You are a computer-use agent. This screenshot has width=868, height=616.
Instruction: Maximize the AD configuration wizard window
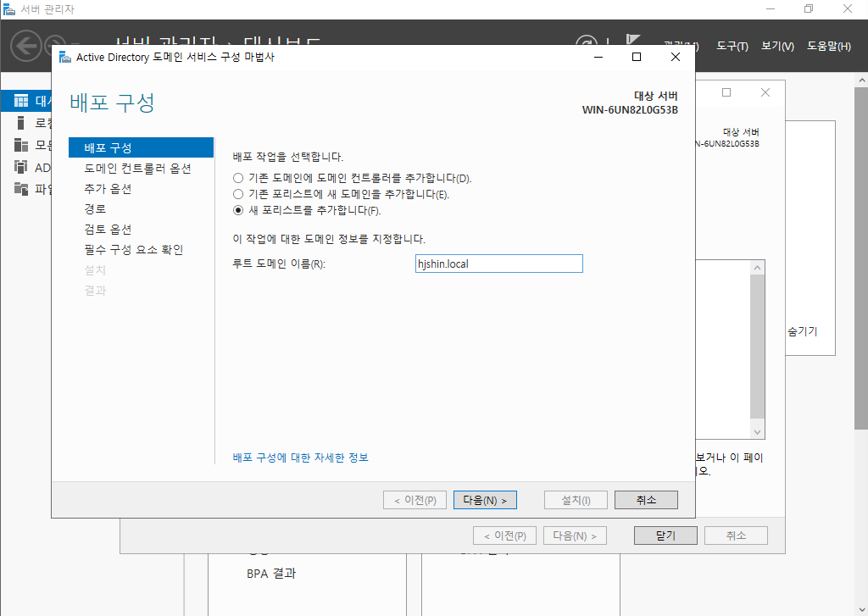coord(637,57)
